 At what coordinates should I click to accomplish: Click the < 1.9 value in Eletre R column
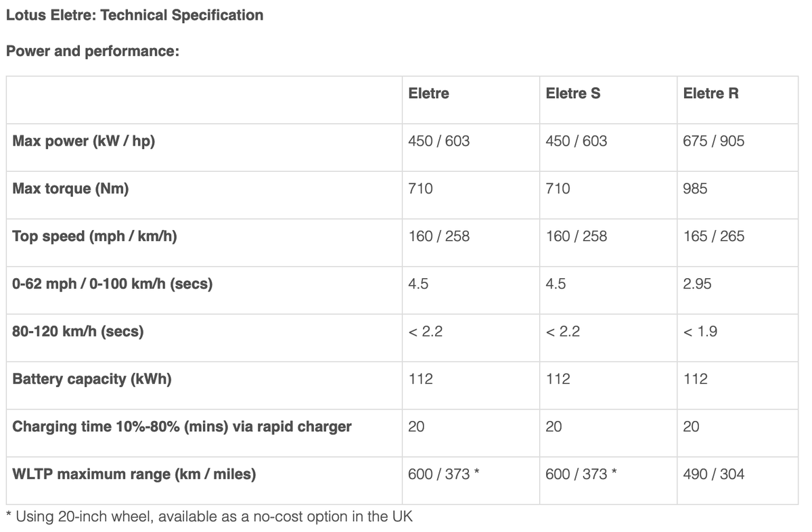700,331
